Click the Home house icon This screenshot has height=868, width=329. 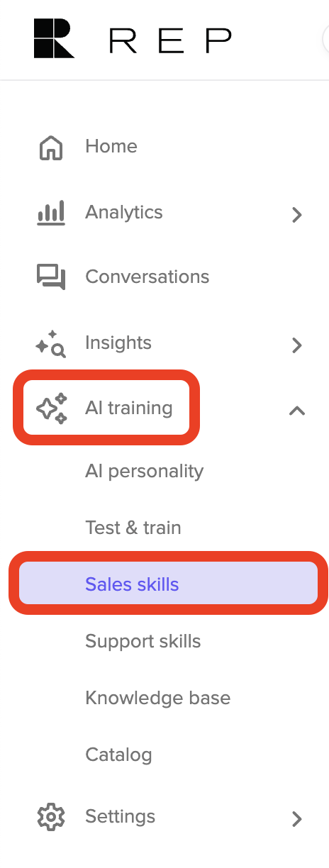click(51, 148)
